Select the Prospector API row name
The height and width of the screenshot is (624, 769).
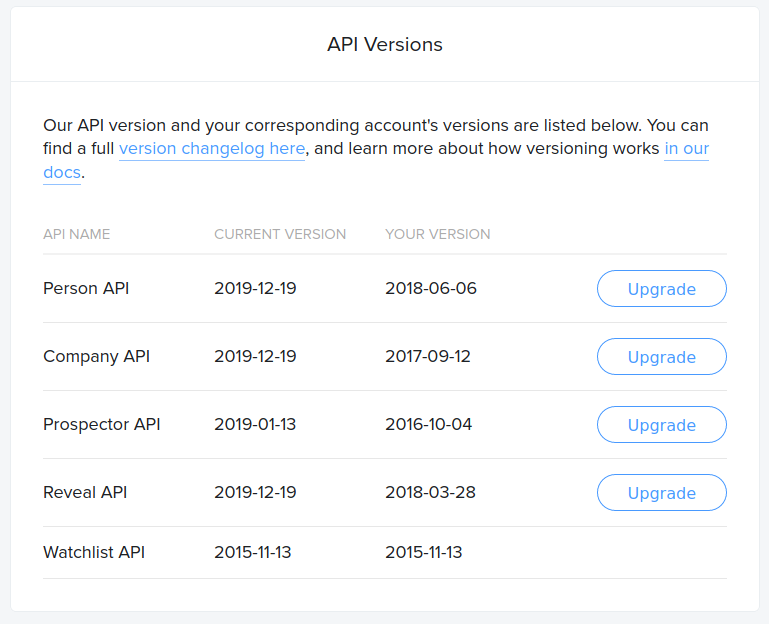point(102,425)
